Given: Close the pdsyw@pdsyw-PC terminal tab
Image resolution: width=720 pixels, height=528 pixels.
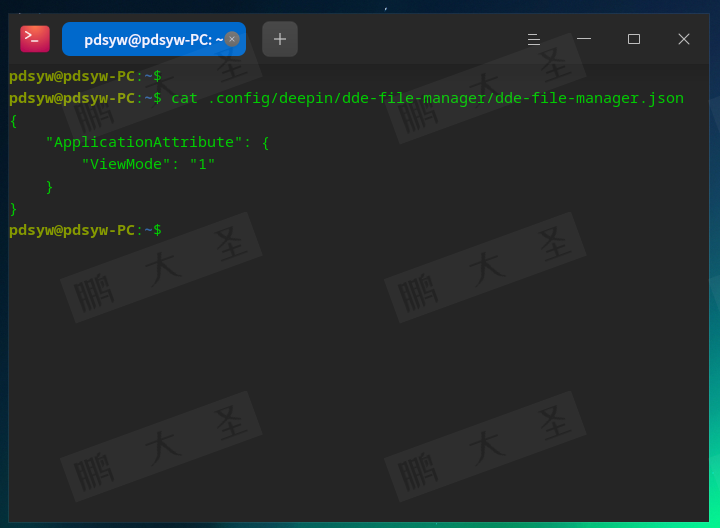Looking at the screenshot, I should point(232,39).
